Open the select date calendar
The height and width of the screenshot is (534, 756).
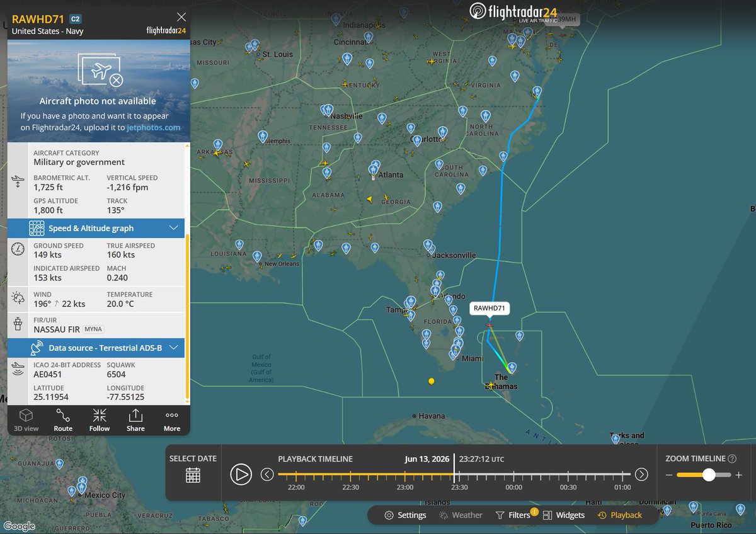[x=193, y=475]
